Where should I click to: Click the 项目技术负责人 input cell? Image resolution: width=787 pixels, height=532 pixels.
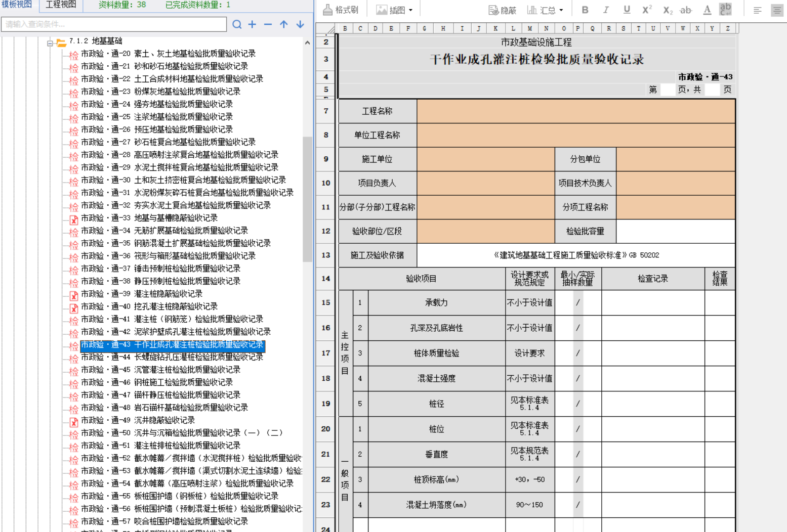click(676, 183)
